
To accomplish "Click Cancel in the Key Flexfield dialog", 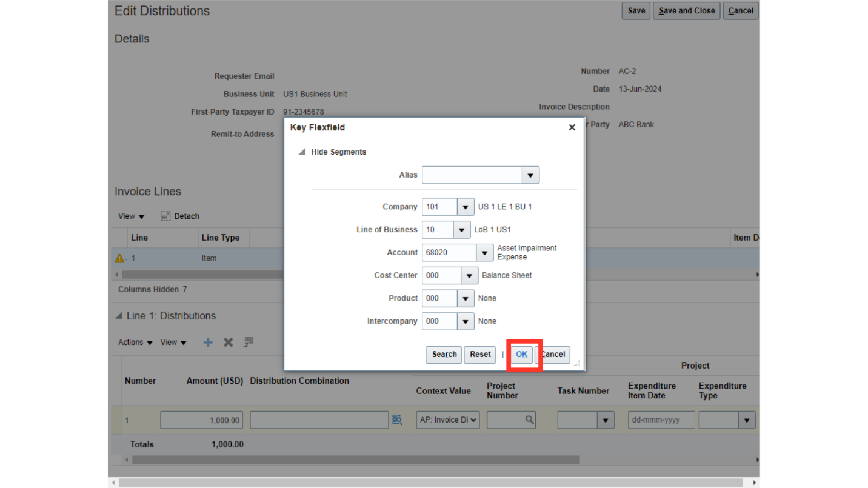I will [x=553, y=355].
